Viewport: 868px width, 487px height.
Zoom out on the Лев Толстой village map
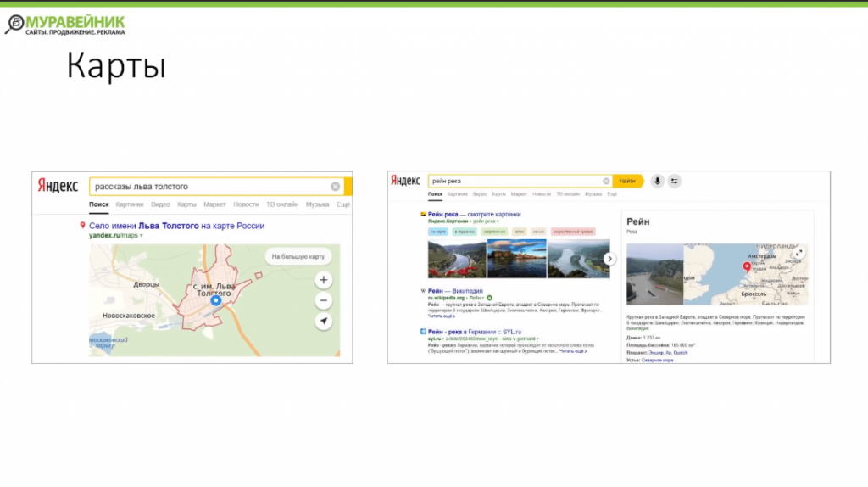(x=323, y=301)
